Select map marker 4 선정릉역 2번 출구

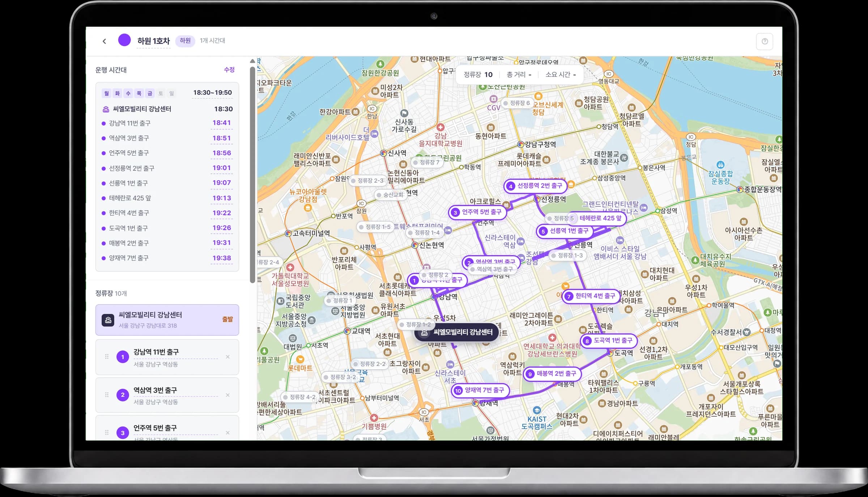[x=535, y=186]
